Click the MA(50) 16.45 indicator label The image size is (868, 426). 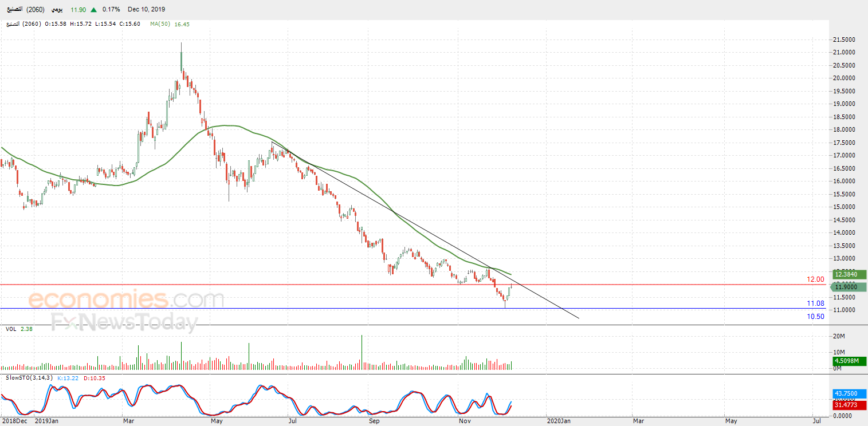click(170, 24)
